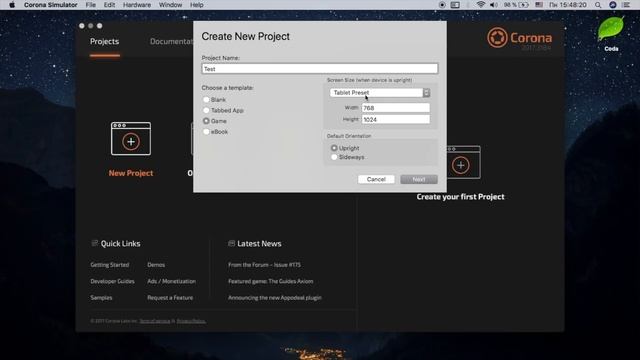The height and width of the screenshot is (360, 640).
Task: Open the Window menu
Action: [x=170, y=5]
